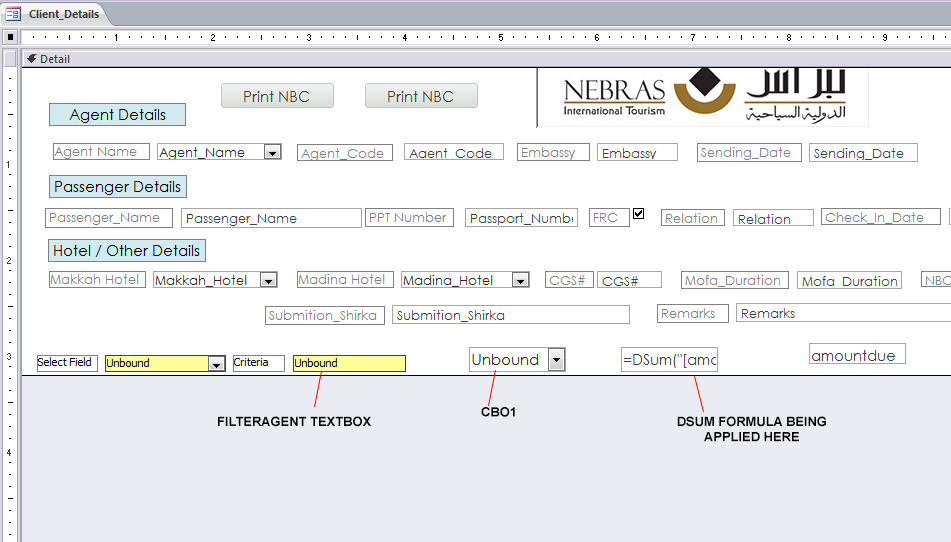
Task: Select the Passenger_Name label
Action: [x=109, y=218]
